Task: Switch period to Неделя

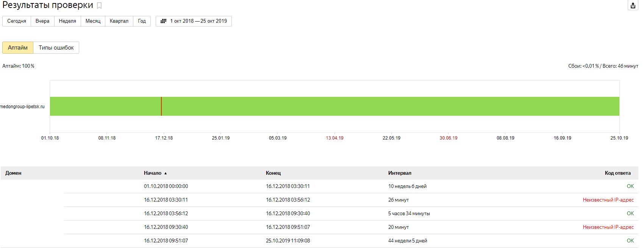Action: [67, 21]
